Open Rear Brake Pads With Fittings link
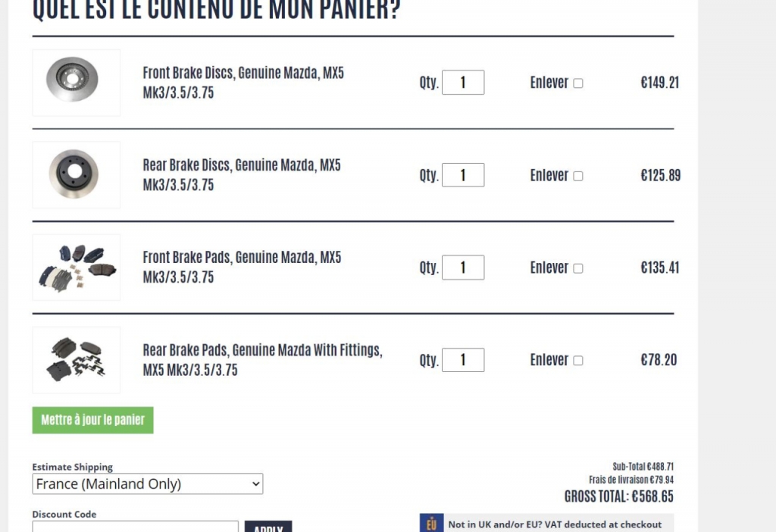The height and width of the screenshot is (532, 776). [263, 360]
